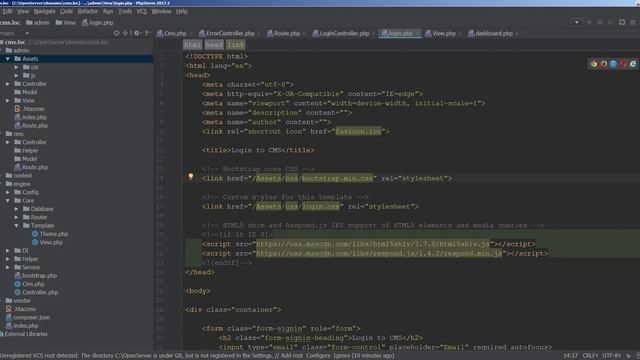Click cursor position 14:17 in status bar
The height and width of the screenshot is (360, 640).
(x=571, y=356)
